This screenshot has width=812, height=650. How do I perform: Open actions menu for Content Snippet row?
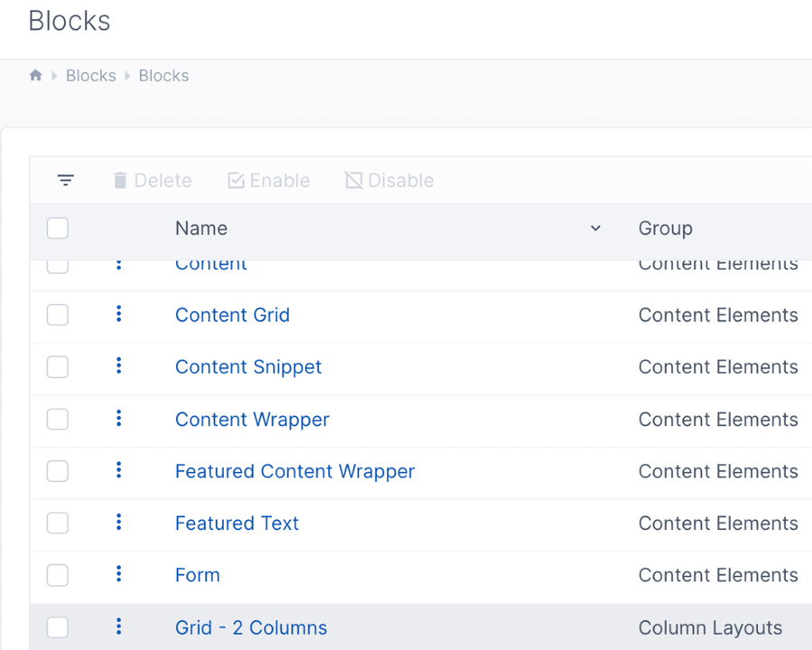click(118, 366)
